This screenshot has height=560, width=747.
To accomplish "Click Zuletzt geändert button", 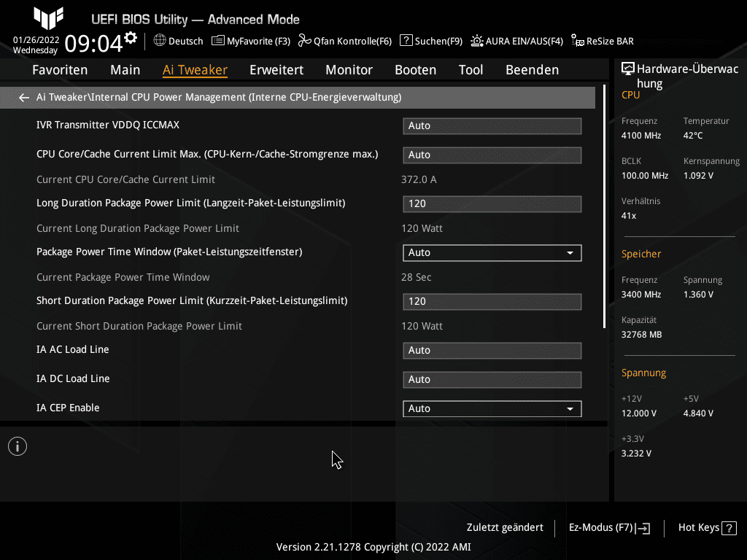I will click(505, 528).
